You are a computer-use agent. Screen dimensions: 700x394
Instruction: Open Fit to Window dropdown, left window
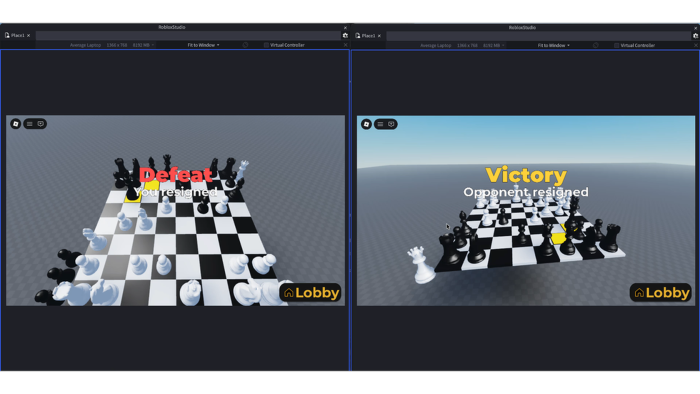click(x=203, y=45)
